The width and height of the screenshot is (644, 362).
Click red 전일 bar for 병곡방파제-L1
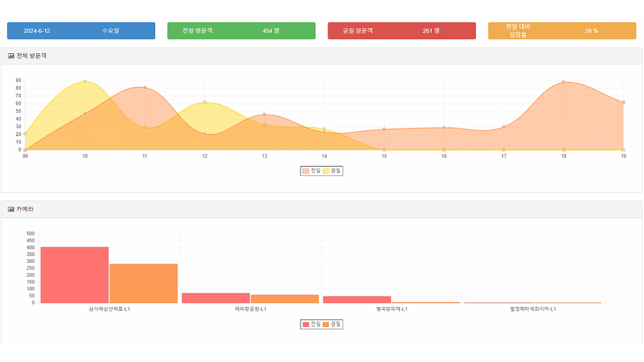click(x=356, y=300)
